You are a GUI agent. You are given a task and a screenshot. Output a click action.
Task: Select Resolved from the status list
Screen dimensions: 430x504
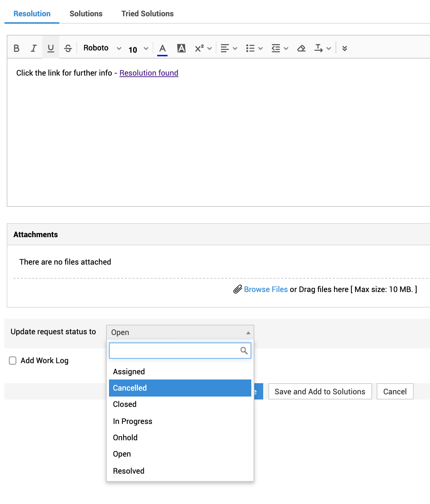(129, 471)
